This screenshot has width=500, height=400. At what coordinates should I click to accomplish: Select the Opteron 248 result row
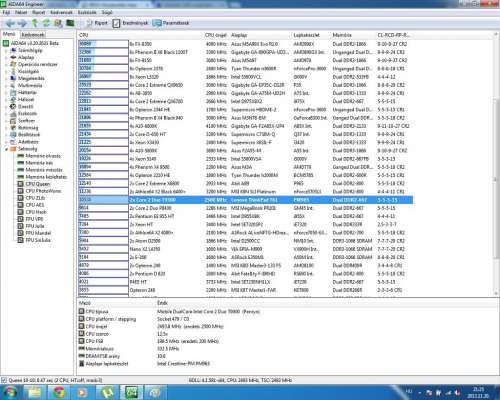(x=246, y=290)
